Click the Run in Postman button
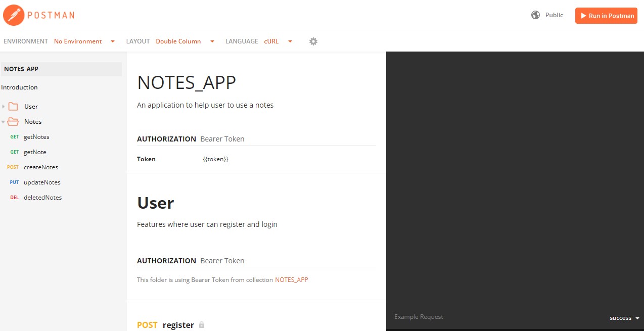 [x=606, y=16]
